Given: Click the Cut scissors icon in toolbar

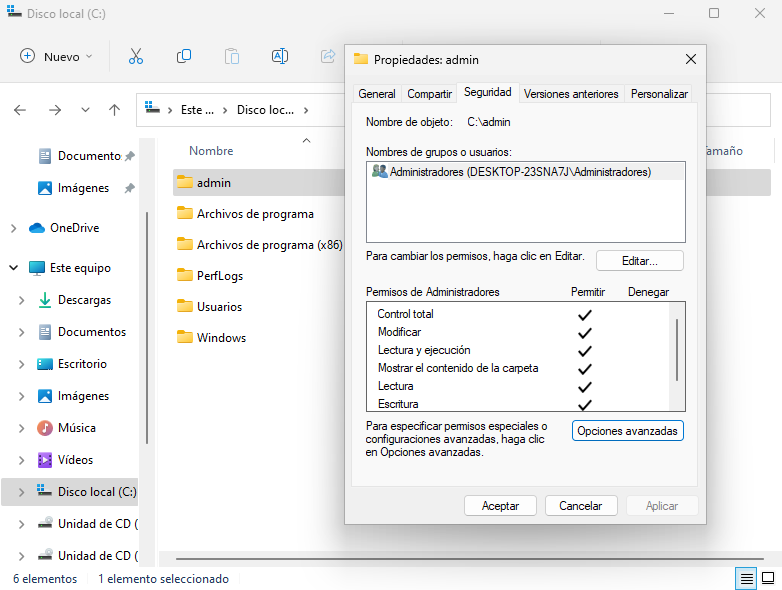Looking at the screenshot, I should (x=136, y=56).
